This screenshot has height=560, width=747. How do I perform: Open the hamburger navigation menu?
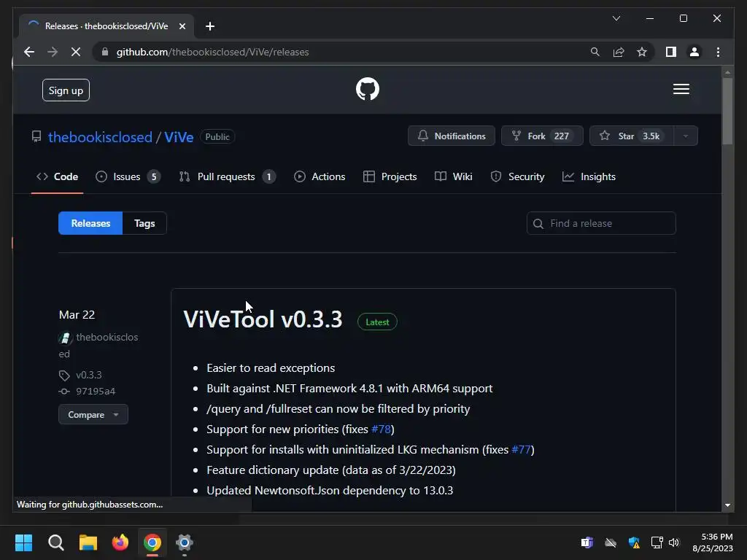[x=681, y=89]
